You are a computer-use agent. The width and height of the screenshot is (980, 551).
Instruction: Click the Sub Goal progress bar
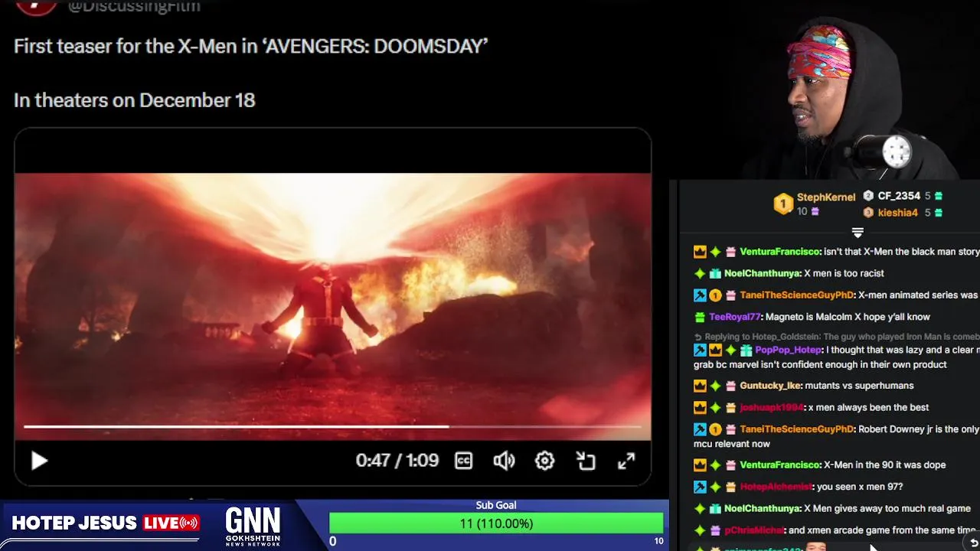coord(496,523)
